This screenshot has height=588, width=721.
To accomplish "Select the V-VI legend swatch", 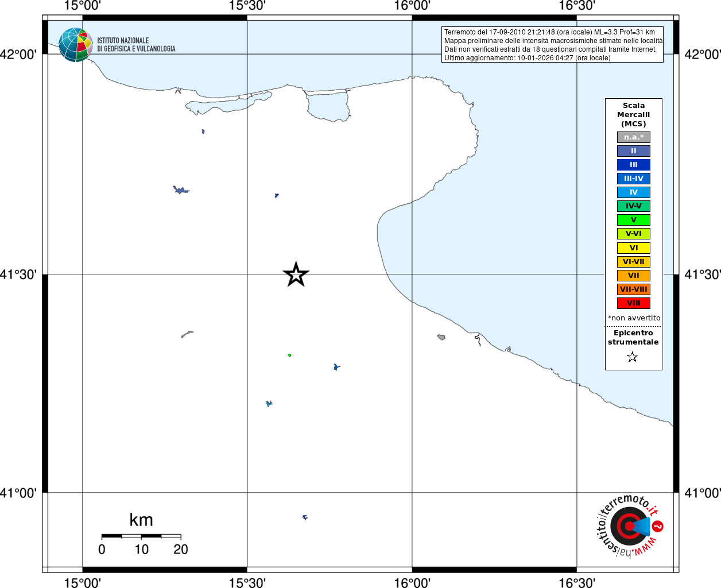I will point(634,234).
